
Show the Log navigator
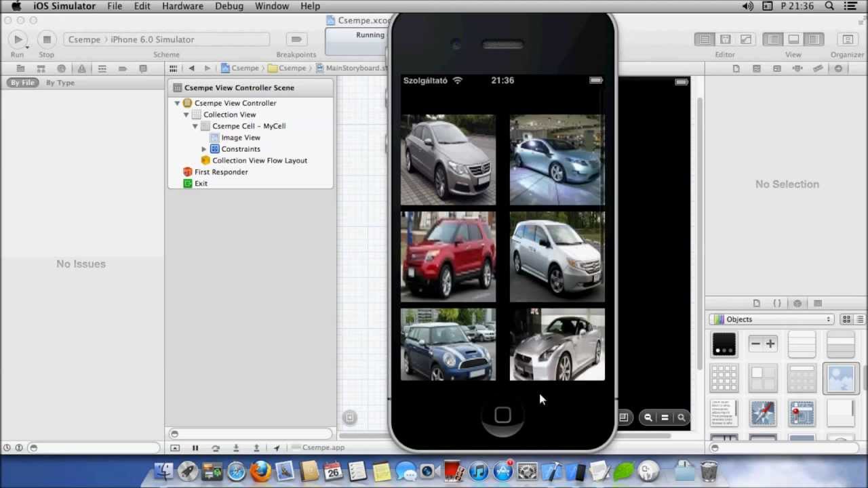(143, 68)
